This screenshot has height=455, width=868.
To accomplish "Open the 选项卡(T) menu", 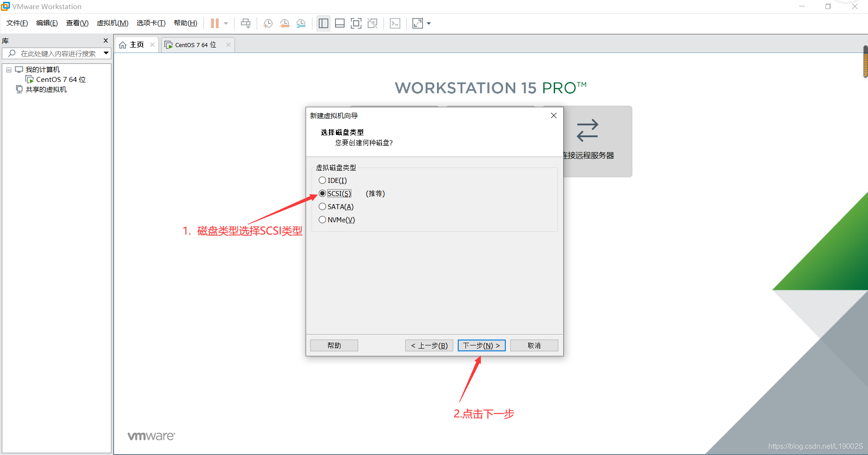I will (x=151, y=23).
